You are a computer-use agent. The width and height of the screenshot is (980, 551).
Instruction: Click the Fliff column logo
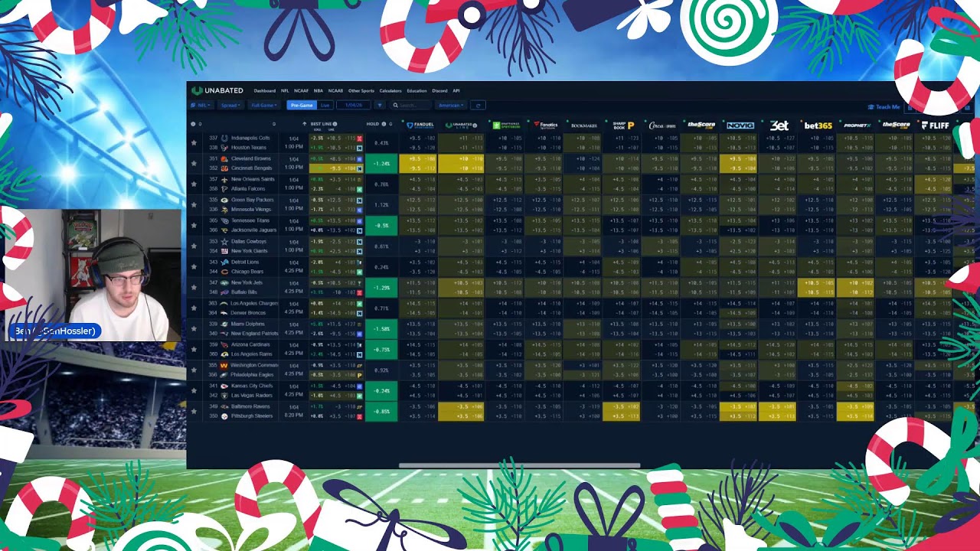coord(935,125)
